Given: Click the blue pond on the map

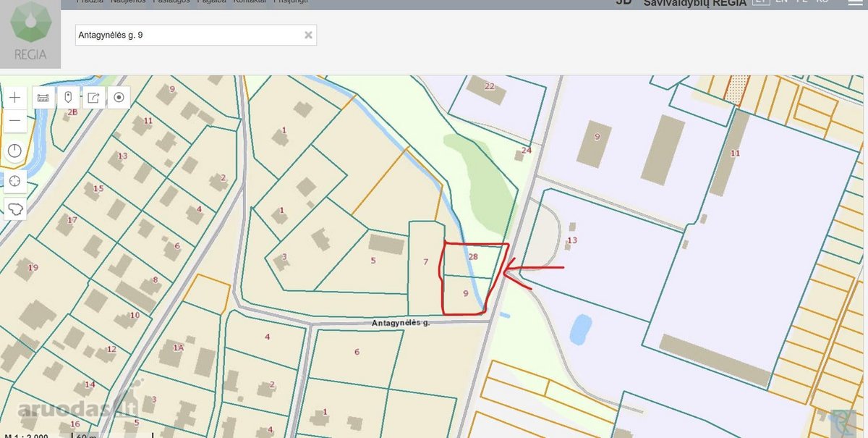Looking at the screenshot, I should pos(580,329).
